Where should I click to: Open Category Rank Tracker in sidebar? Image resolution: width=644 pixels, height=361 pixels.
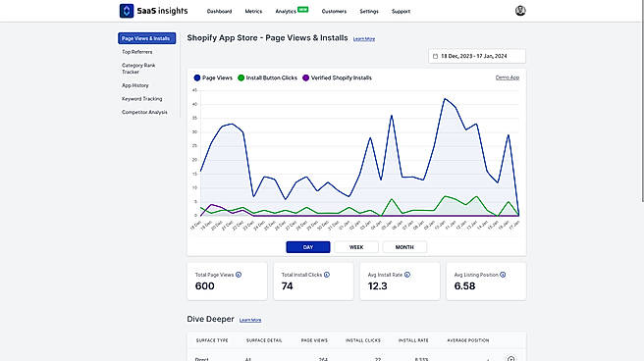(x=138, y=69)
